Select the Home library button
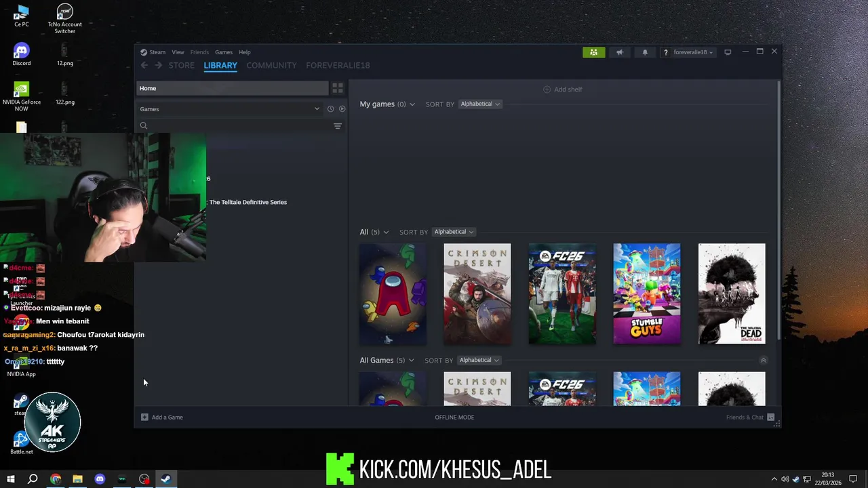The height and width of the screenshot is (488, 868). (x=233, y=88)
